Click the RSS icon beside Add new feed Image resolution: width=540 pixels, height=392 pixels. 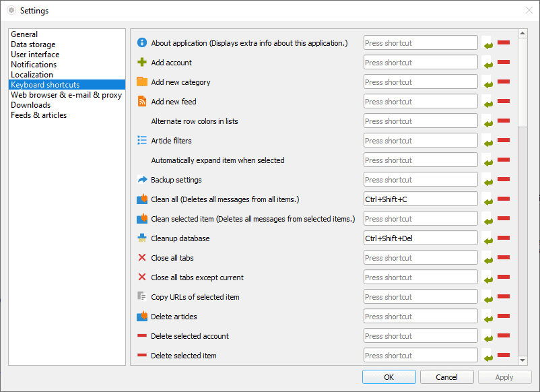click(x=141, y=101)
